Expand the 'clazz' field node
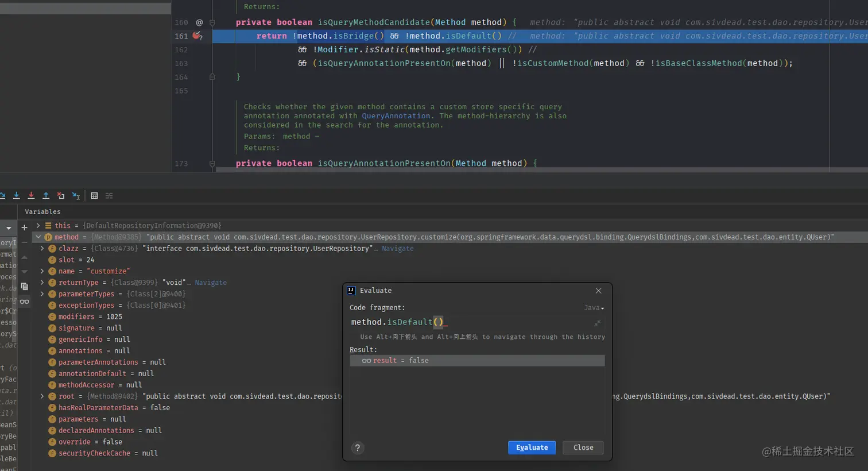This screenshot has height=471, width=868. pos(42,248)
